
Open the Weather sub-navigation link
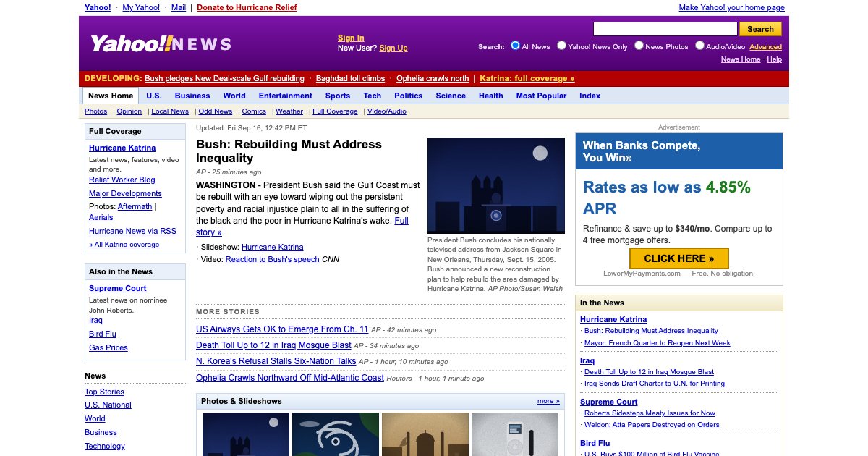click(x=289, y=111)
